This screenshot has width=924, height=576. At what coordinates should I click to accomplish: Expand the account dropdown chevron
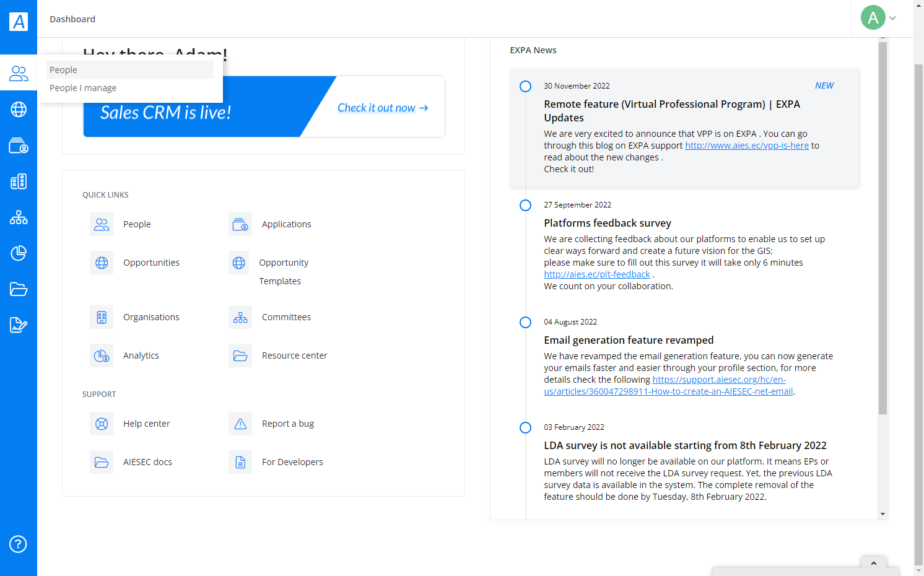click(x=892, y=18)
